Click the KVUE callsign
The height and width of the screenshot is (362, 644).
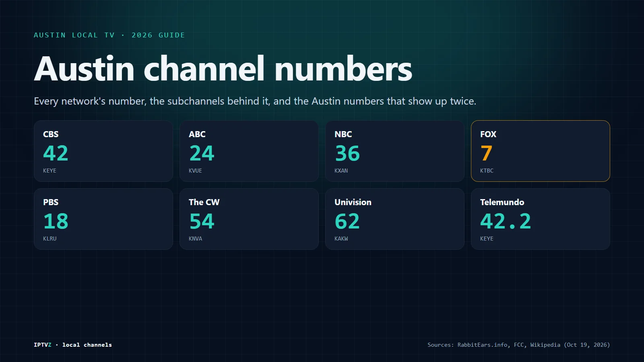(x=195, y=171)
